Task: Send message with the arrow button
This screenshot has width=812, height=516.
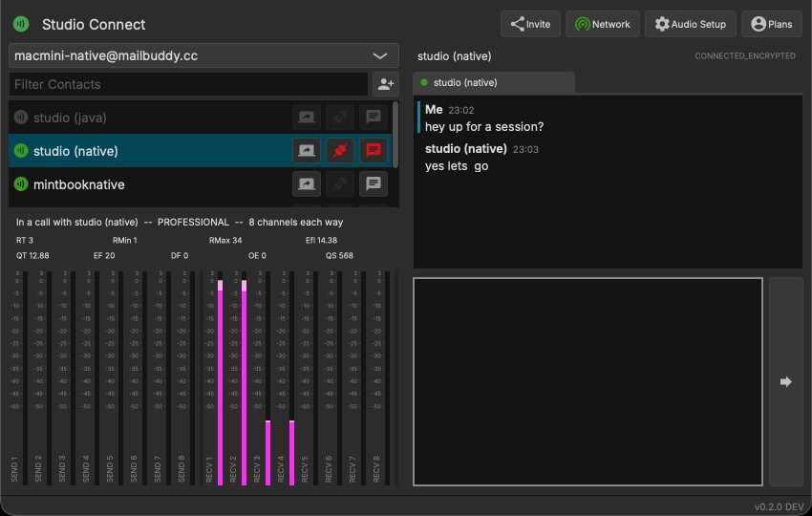Action: 786,382
